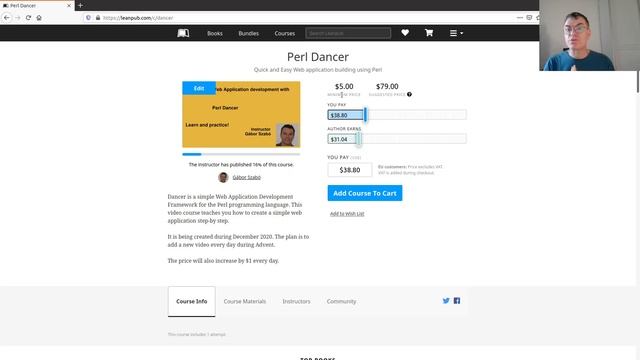Click Add Course To Cart button

click(365, 193)
